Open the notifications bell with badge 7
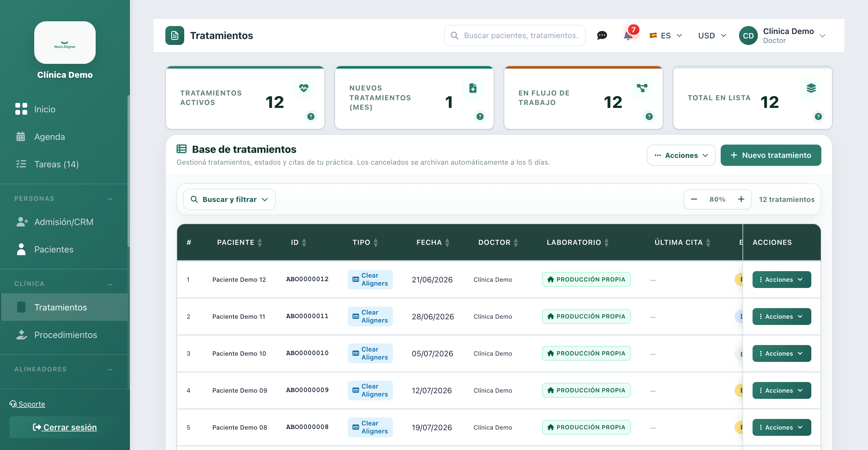Screen dimensions: 868x450 click(629, 35)
